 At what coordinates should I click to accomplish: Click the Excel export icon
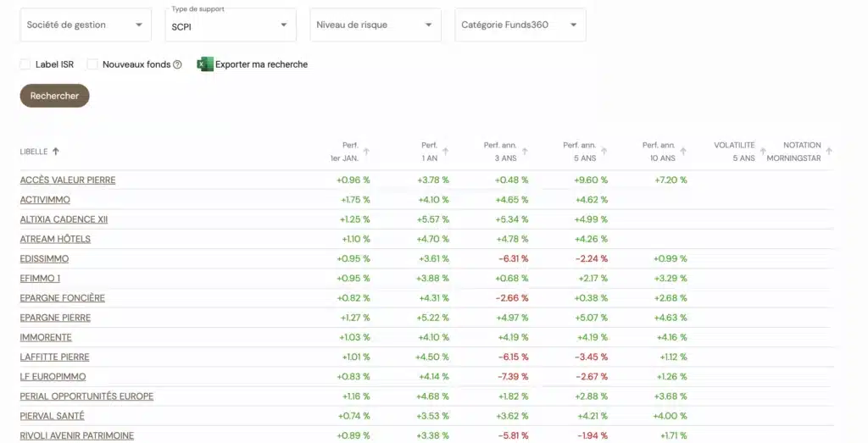pos(205,64)
